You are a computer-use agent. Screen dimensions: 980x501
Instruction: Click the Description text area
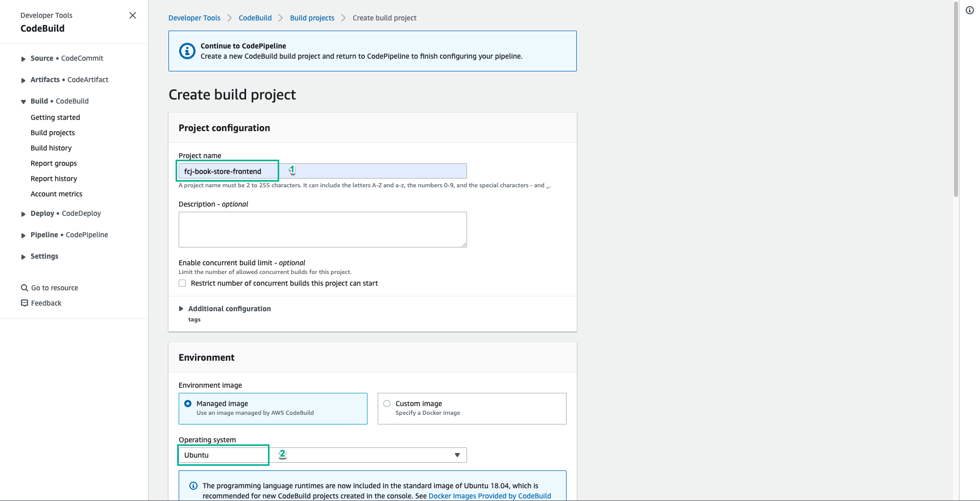tap(323, 230)
